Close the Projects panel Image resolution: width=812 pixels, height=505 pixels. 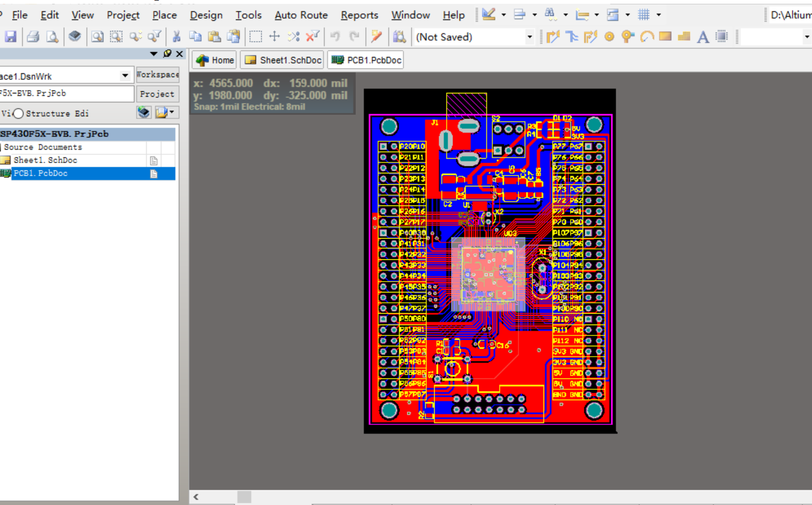click(x=179, y=53)
